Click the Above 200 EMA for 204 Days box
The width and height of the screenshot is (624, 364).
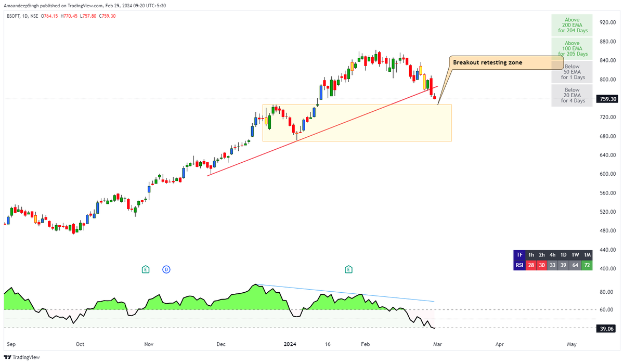(572, 25)
